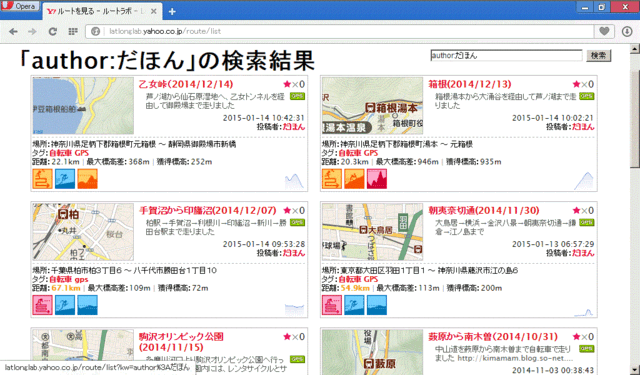Click orange elevation-gain icon on 乙女峠 card
The width and height of the screenshot is (640, 375).
[x=87, y=179]
